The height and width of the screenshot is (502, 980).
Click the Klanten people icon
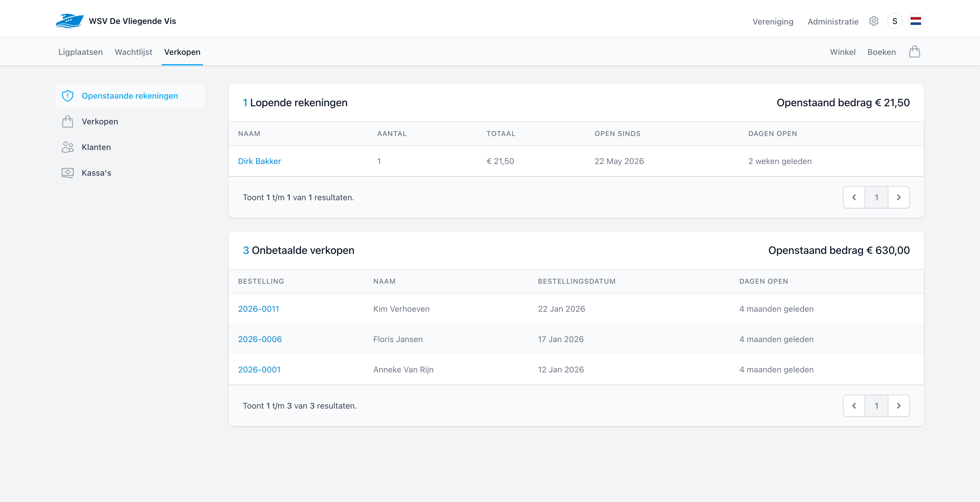pos(68,147)
